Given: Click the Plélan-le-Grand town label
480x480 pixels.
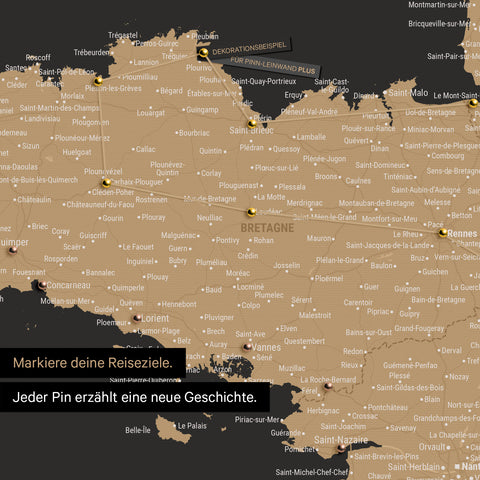Looking at the screenshot, I should point(340,260).
